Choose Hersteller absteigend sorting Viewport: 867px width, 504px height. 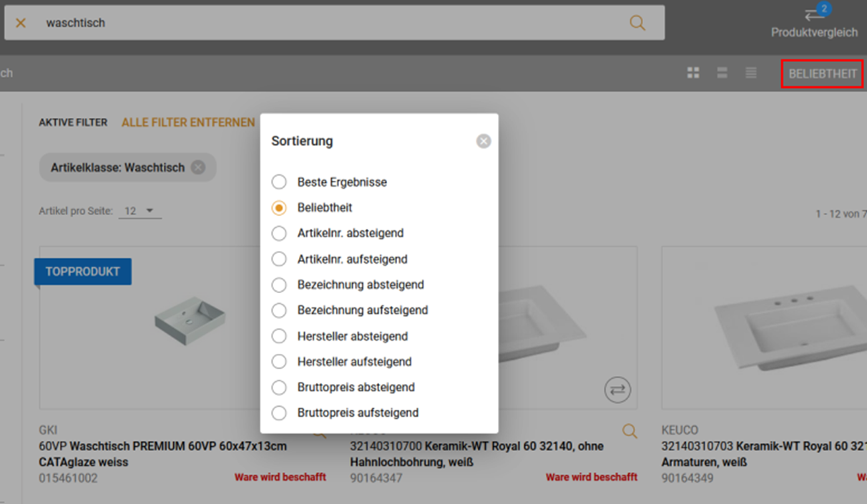pyautogui.click(x=279, y=336)
